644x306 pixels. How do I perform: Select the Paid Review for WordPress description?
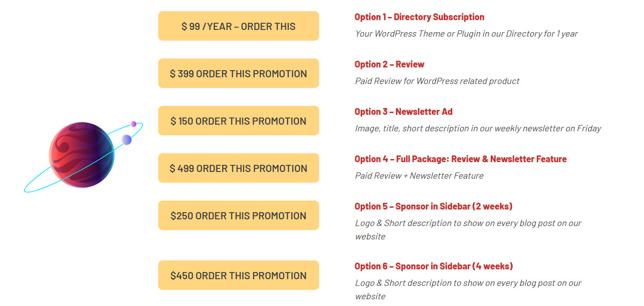click(437, 81)
